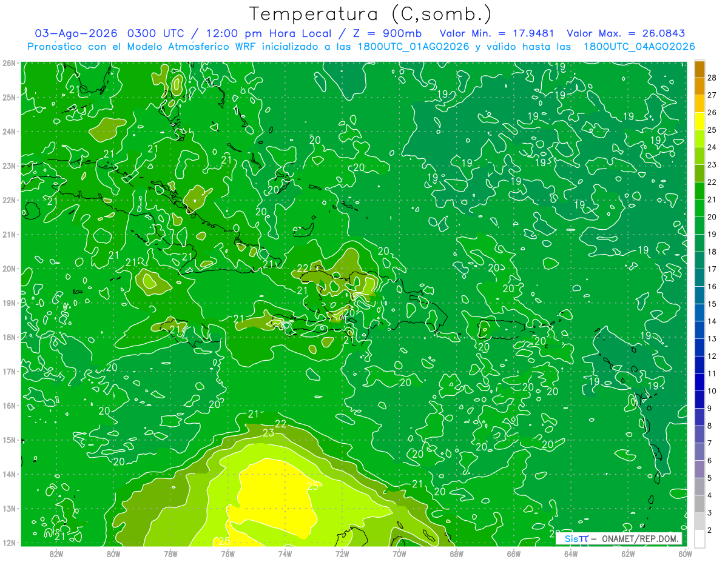Viewport: 728px width, 562px height.
Task: Click the '78W' longitude axis label
Action: coord(170,554)
